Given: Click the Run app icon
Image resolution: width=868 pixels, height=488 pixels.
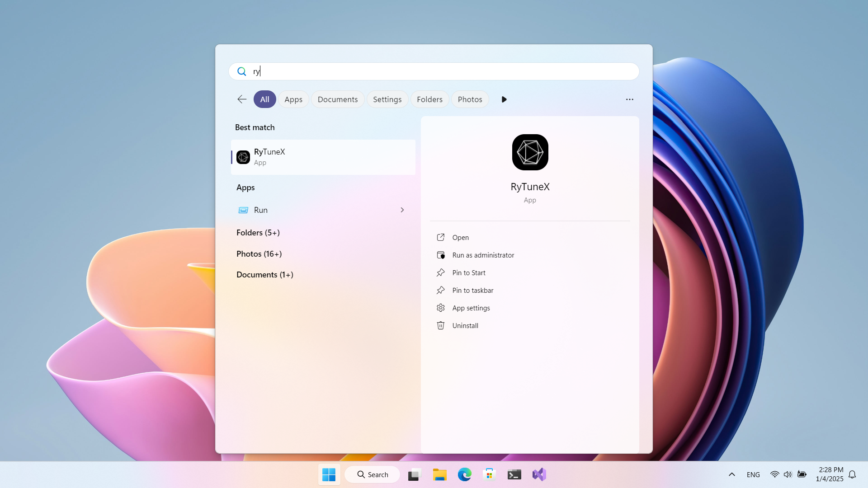Looking at the screenshot, I should [243, 210].
